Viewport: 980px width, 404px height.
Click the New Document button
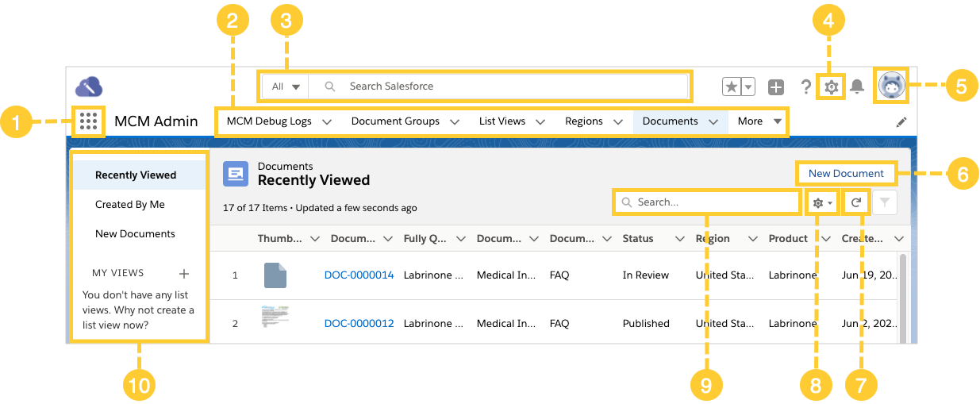coord(846,173)
